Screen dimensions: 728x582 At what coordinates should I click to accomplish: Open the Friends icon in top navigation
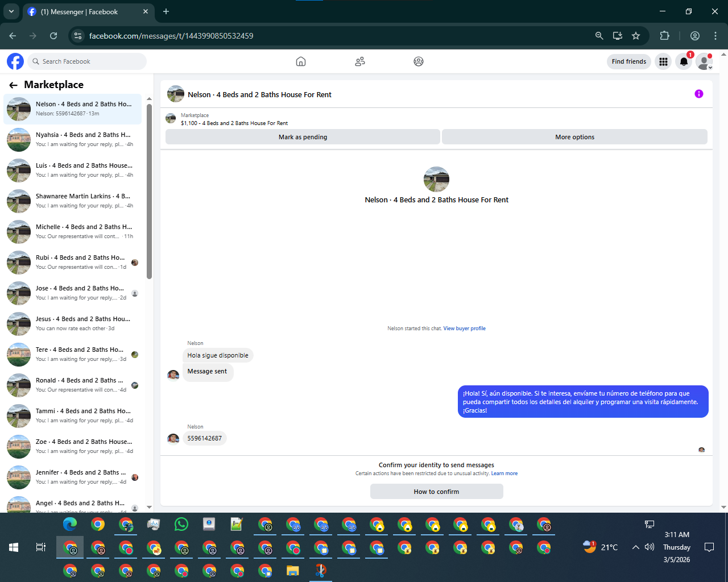tap(360, 61)
